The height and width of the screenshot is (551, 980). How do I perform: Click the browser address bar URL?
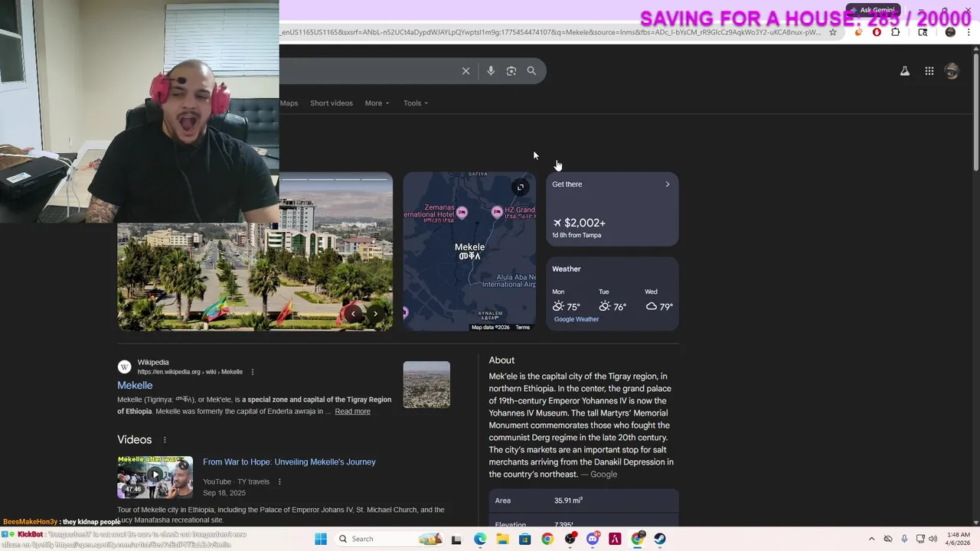(x=551, y=32)
